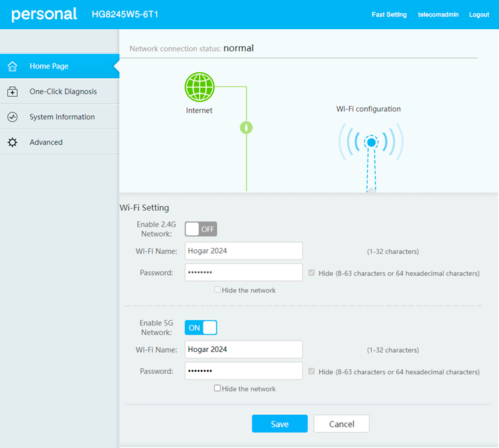Enable the 2.4G network toggle
499x448 pixels.
coord(201,229)
